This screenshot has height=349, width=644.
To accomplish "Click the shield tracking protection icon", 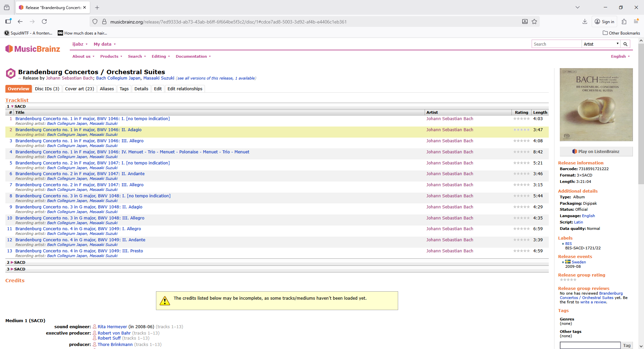I will (95, 21).
